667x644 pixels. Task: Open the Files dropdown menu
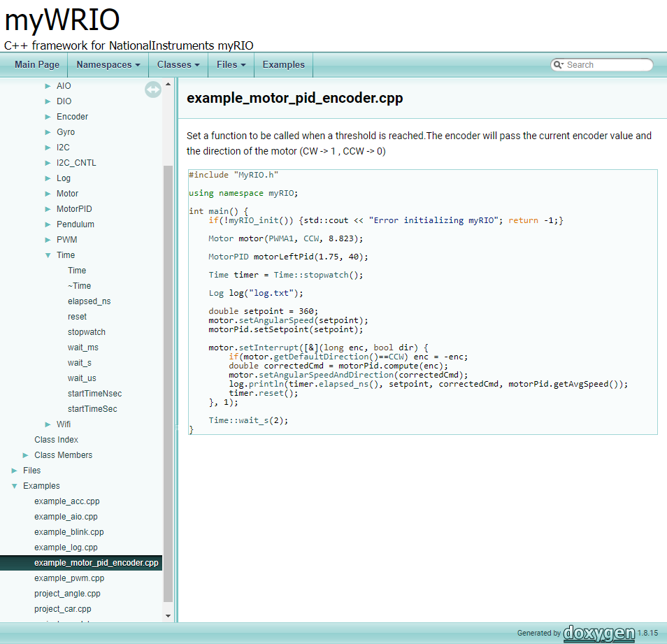coord(231,64)
